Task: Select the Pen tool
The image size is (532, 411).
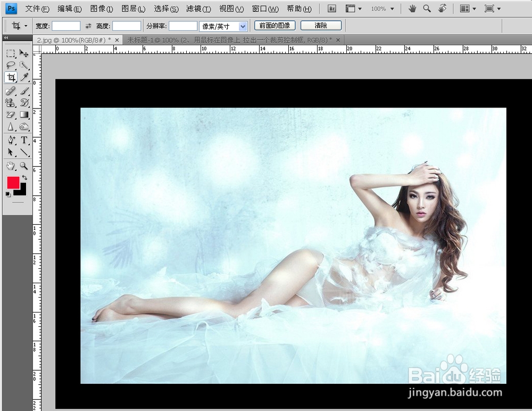Action: point(11,140)
